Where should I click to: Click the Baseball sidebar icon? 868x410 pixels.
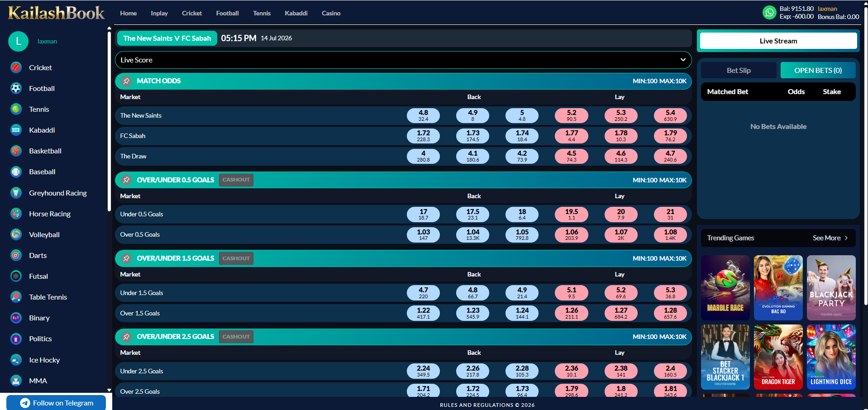(x=16, y=172)
